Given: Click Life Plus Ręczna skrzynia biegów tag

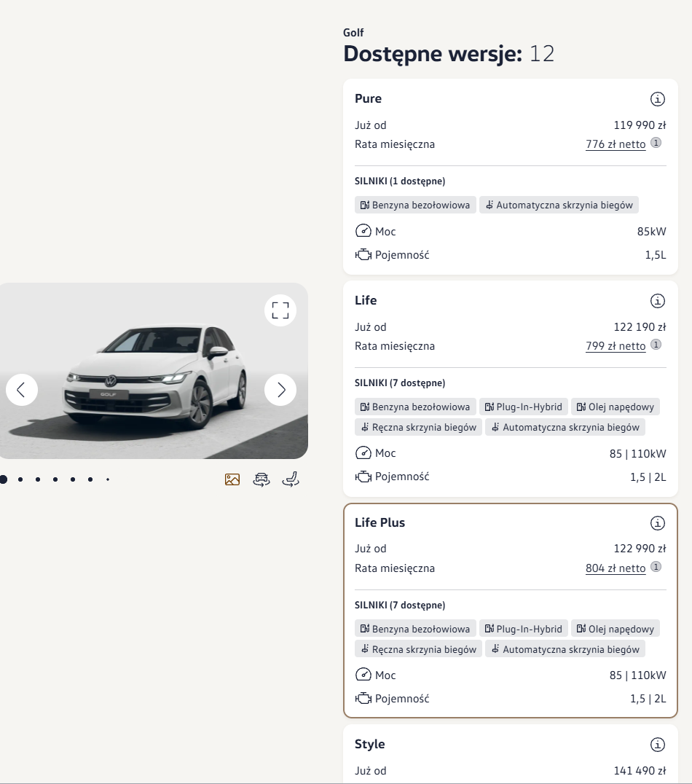Looking at the screenshot, I should click(419, 649).
